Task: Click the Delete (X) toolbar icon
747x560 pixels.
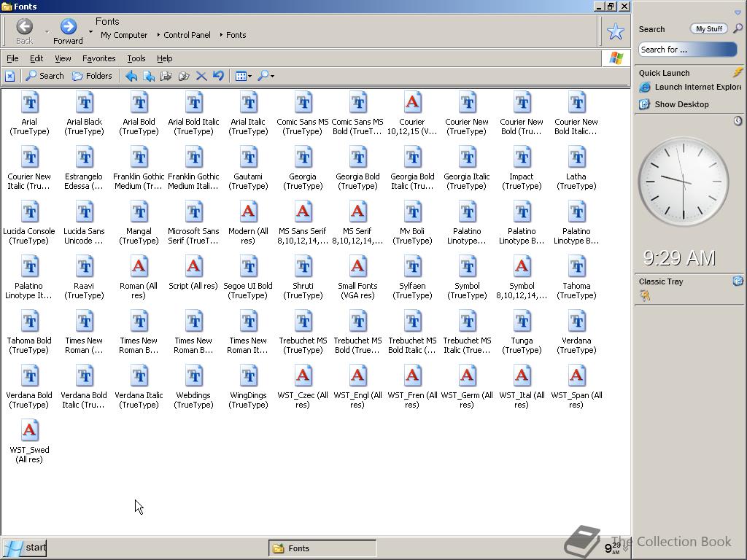Action: 201,76
